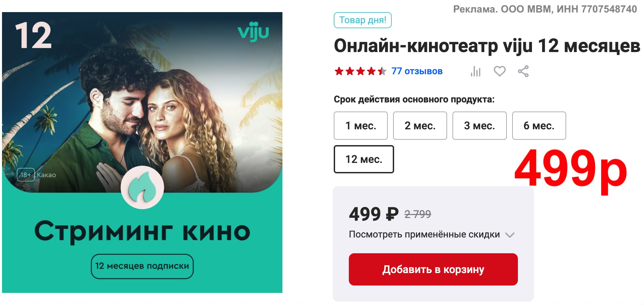Viewport: 644px width, 305px height.
Task: Click the viju logo on product image
Action: [x=253, y=32]
